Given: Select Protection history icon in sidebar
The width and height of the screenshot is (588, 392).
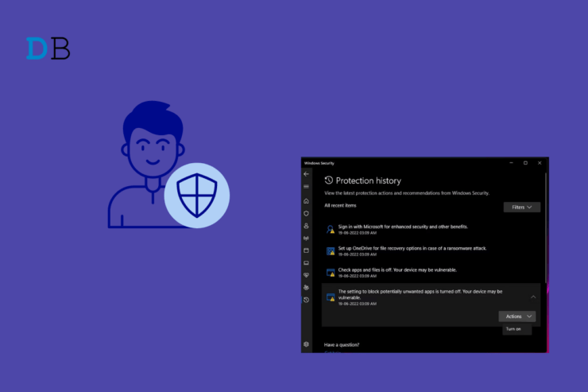Looking at the screenshot, I should tap(307, 300).
